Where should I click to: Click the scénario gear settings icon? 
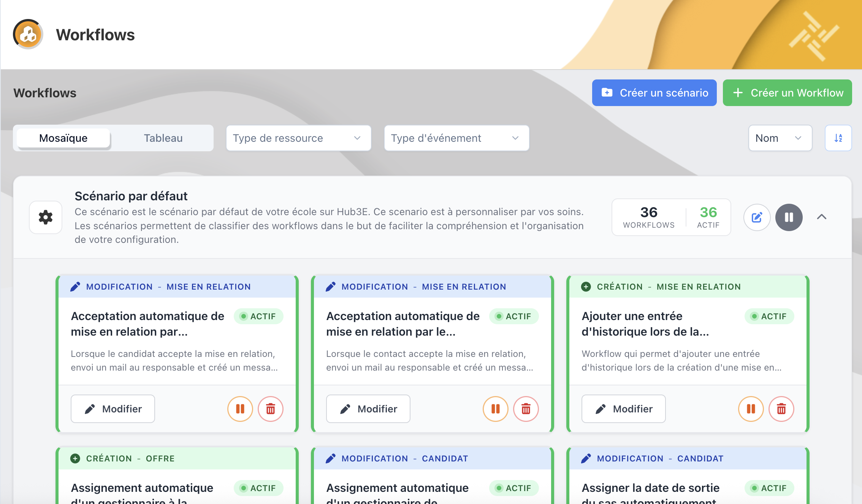pos(46,217)
